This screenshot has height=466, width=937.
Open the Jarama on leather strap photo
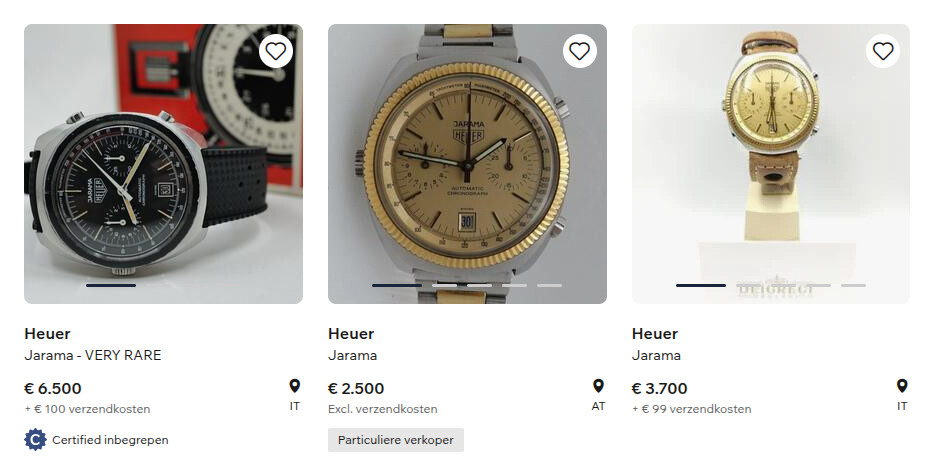click(771, 164)
